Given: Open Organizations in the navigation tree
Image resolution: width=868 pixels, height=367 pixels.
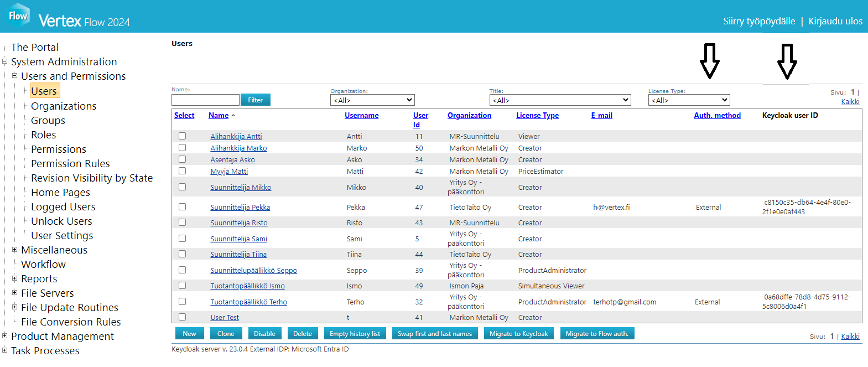Looking at the screenshot, I should pos(64,106).
